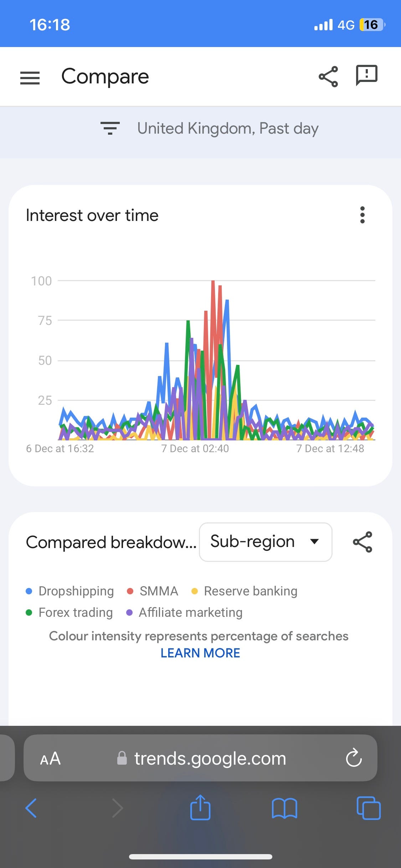Open the search filter options icon
Screen dimensions: 401x868
click(110, 128)
